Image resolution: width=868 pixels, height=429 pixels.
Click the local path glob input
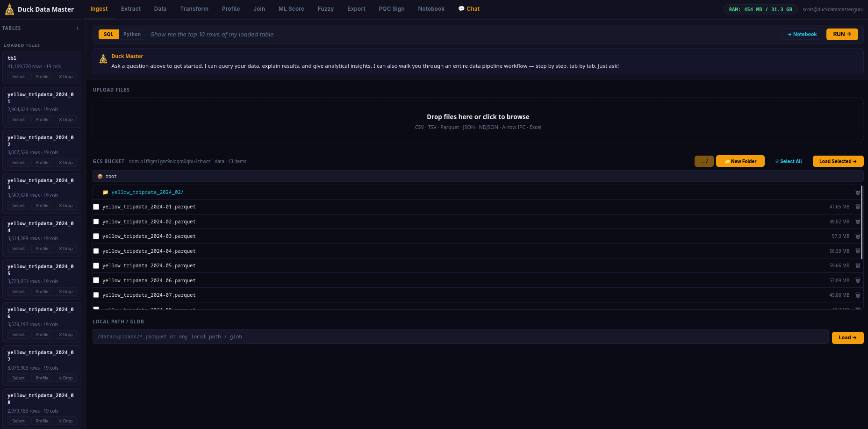point(460,336)
